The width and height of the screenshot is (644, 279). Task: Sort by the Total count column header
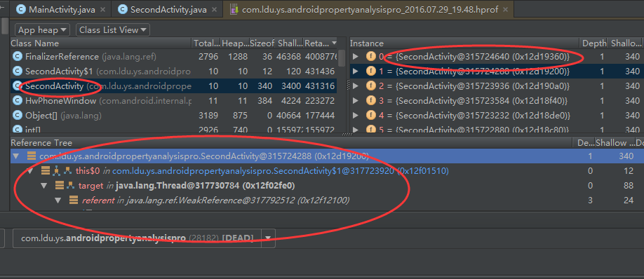206,43
